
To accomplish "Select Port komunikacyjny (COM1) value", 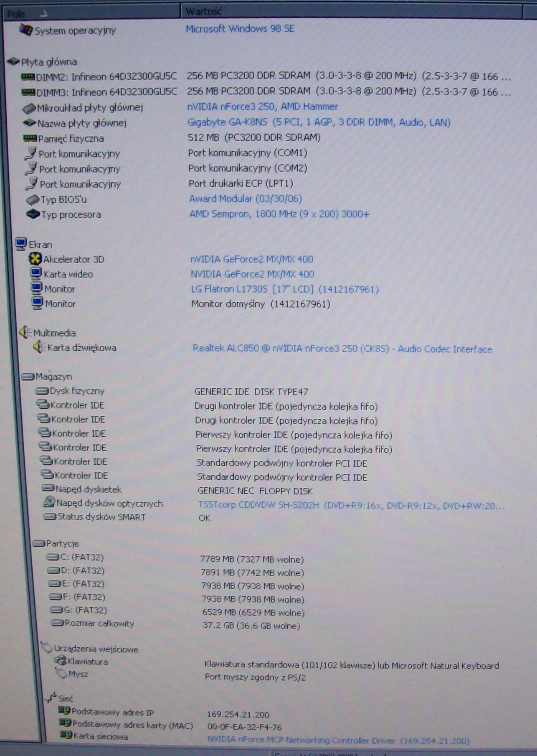I will coord(248,153).
